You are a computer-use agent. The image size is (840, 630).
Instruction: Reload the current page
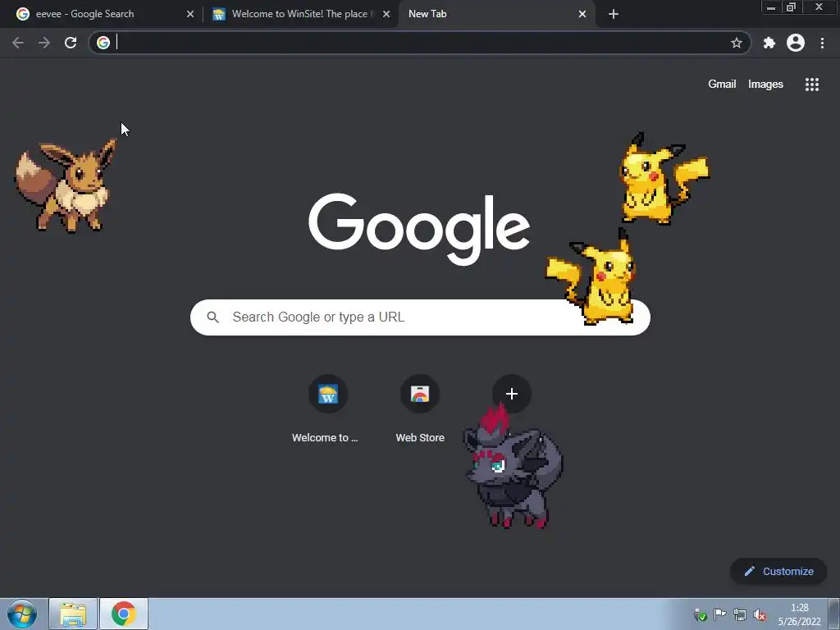71,43
